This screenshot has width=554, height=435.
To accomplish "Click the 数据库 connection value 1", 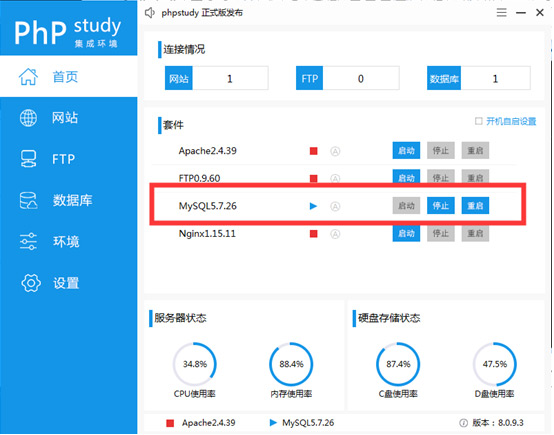I will click(495, 78).
